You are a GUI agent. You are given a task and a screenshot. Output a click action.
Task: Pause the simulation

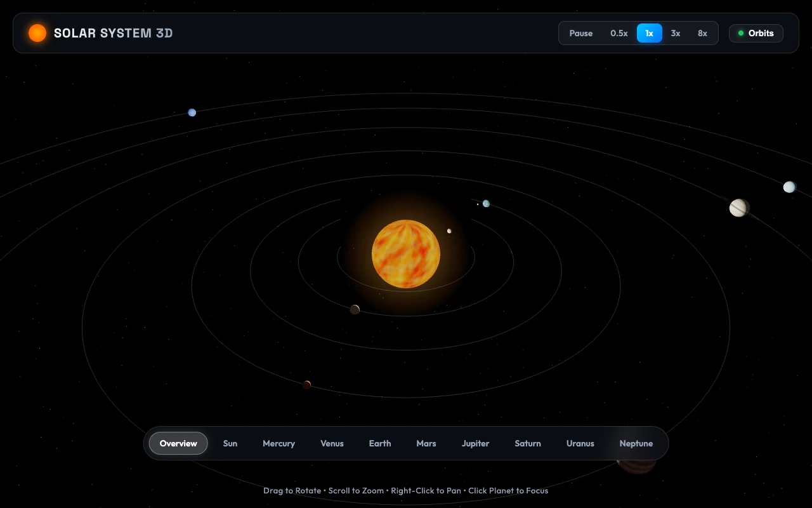tap(581, 33)
